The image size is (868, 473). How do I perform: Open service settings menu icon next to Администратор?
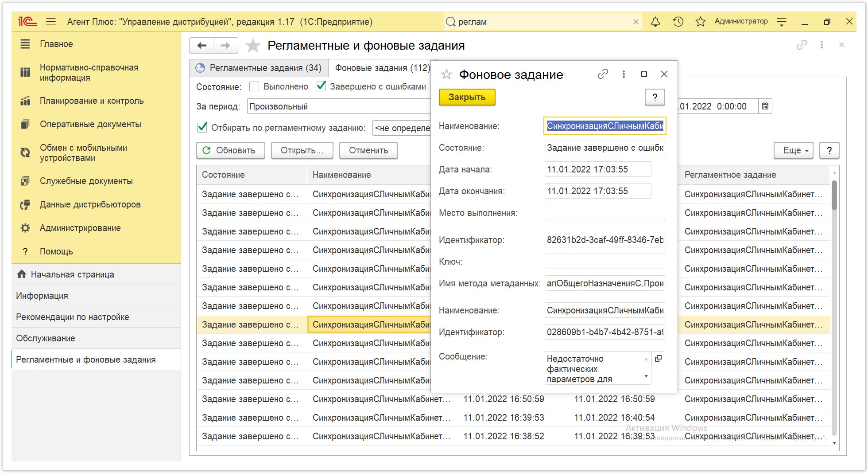tap(782, 21)
